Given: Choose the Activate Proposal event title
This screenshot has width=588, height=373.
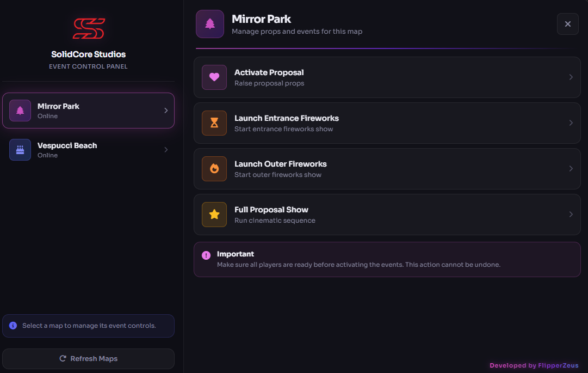Looking at the screenshot, I should [x=269, y=72].
